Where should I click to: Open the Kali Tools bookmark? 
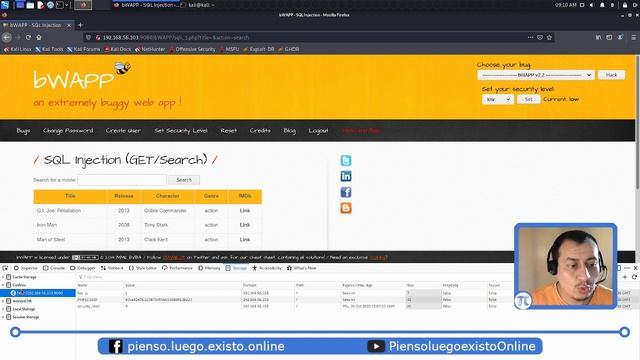coord(49,49)
